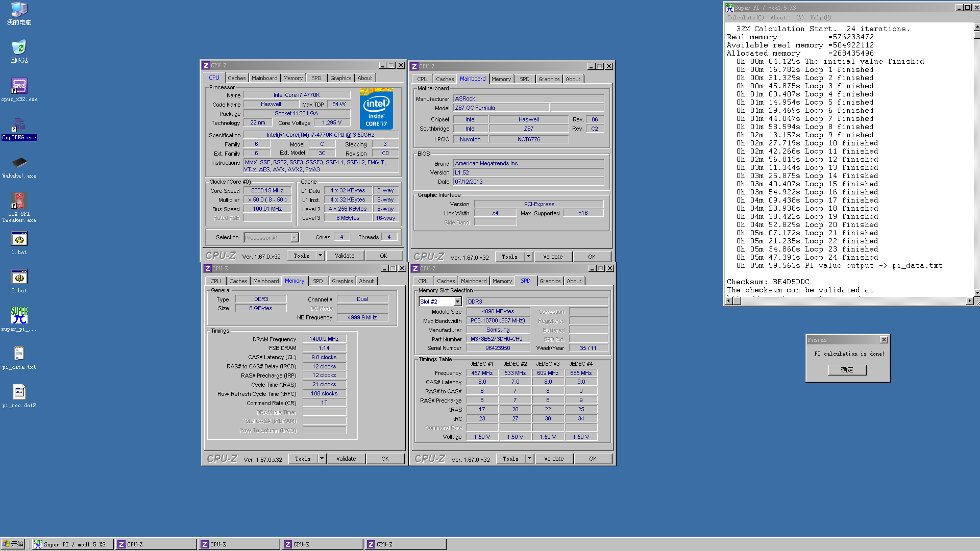This screenshot has width=980, height=551.
Task: Select the OCX SPI Tweaker.exe icon
Action: click(19, 208)
